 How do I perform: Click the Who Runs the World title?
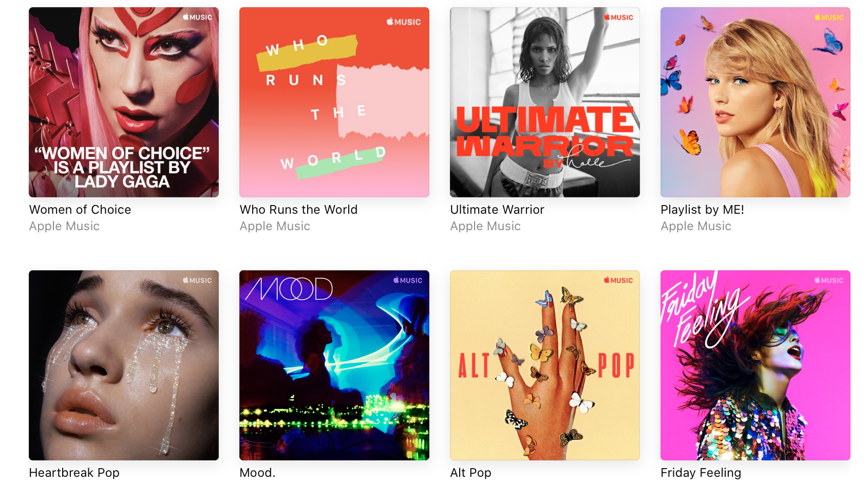point(298,210)
